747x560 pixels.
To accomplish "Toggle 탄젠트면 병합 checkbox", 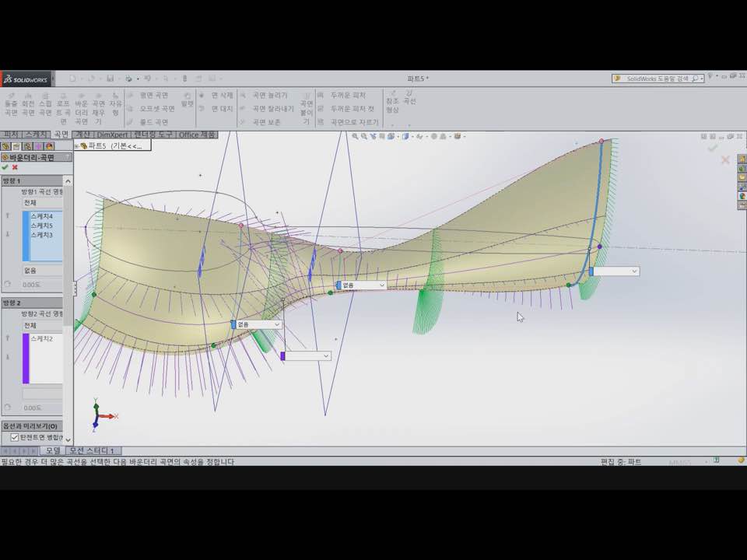I will point(15,436).
